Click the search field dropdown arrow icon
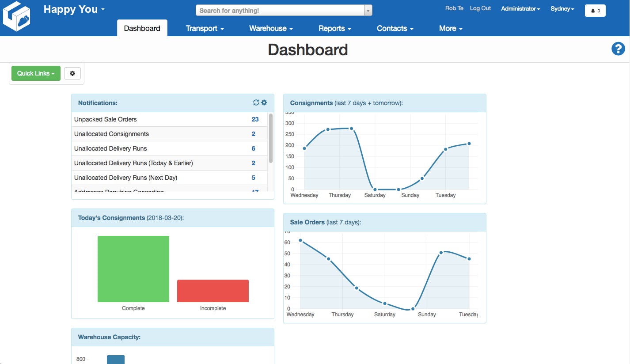 coord(368,10)
